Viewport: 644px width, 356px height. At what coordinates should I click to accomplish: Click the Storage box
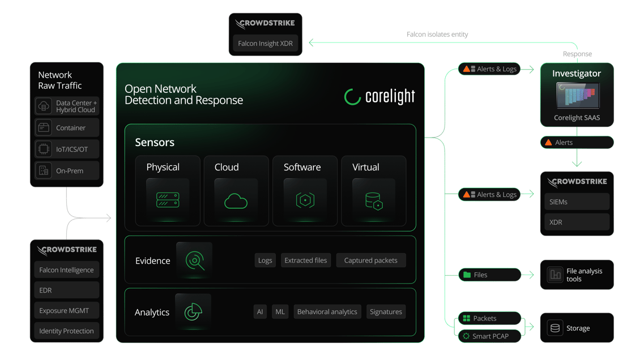(x=577, y=328)
